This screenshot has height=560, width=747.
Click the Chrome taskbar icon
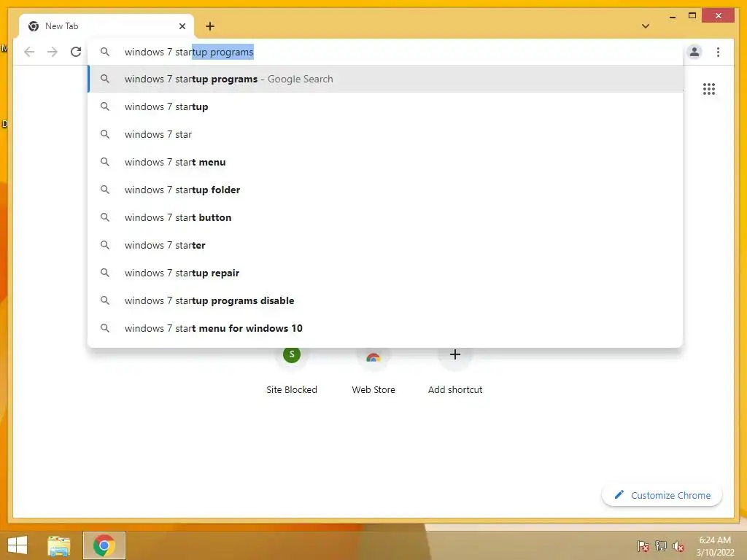(104, 545)
